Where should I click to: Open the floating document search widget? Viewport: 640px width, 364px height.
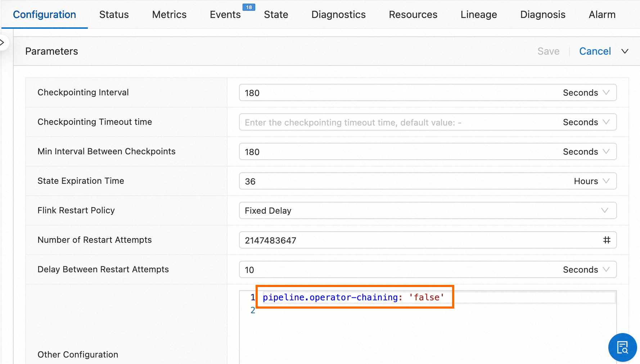pos(622,347)
